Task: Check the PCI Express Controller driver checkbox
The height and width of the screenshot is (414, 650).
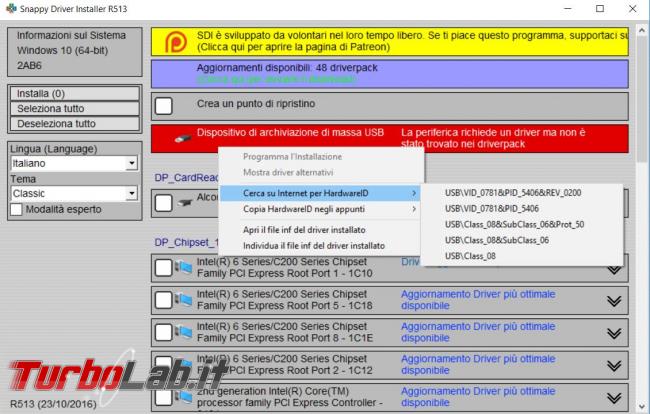Action: [x=164, y=397]
